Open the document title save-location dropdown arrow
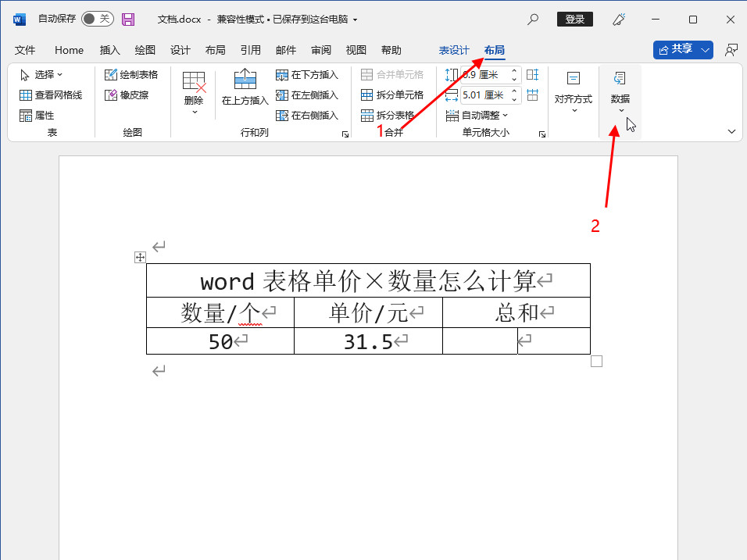The width and height of the screenshot is (747, 560). (x=355, y=20)
